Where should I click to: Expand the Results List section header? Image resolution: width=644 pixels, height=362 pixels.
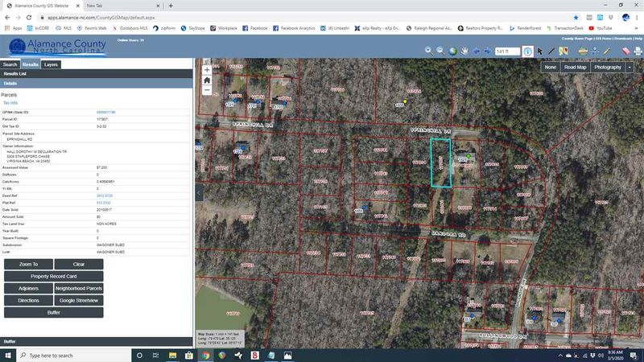point(96,74)
